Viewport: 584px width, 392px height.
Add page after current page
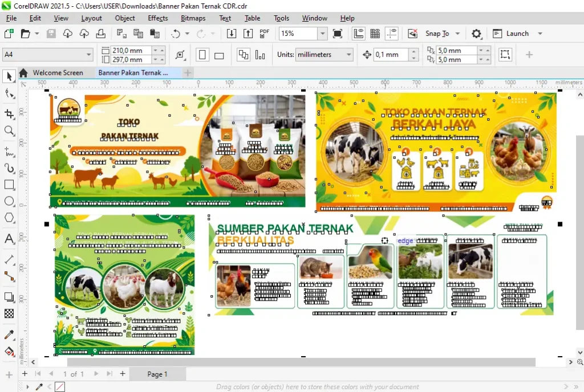point(123,373)
